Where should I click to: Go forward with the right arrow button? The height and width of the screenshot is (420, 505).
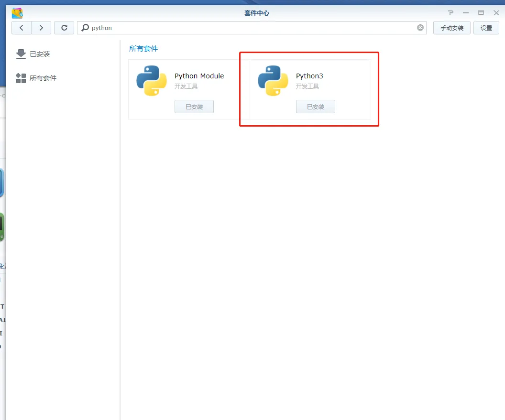click(41, 28)
